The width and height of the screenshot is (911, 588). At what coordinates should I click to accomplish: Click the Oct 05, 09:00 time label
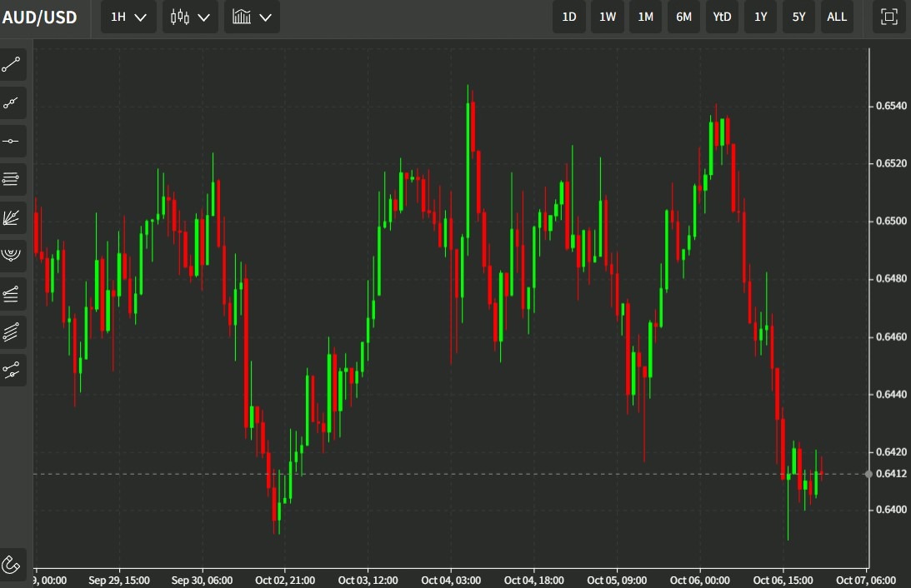617,580
